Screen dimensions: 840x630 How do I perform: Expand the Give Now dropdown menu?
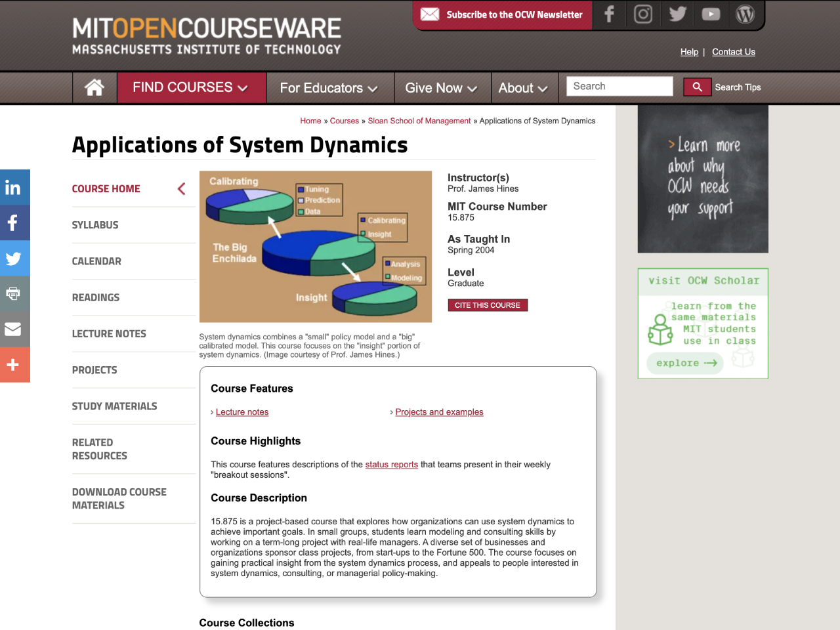[x=441, y=88]
